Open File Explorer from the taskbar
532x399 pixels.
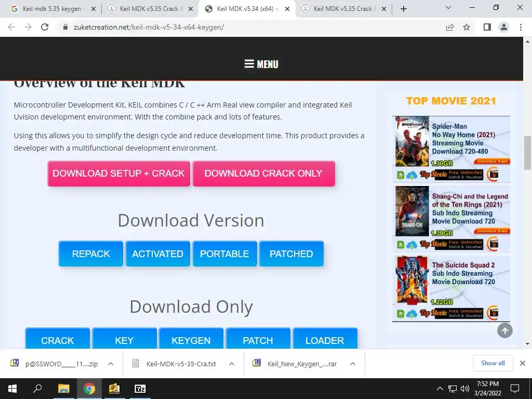coord(63,389)
